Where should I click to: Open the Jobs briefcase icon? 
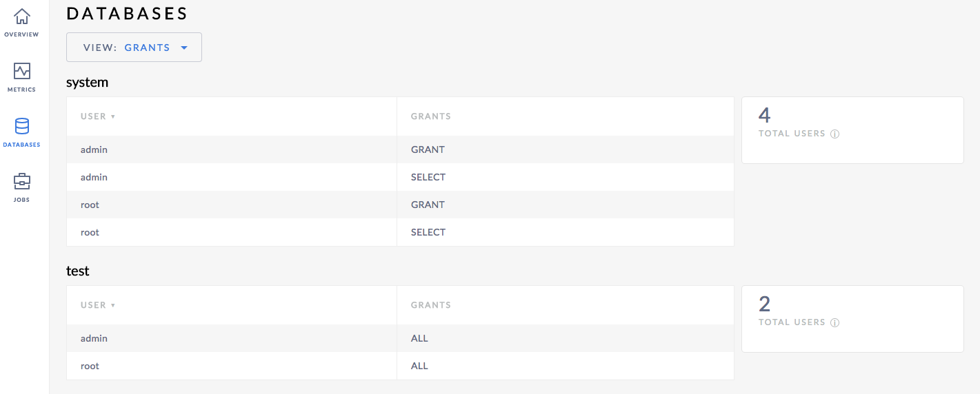22,181
